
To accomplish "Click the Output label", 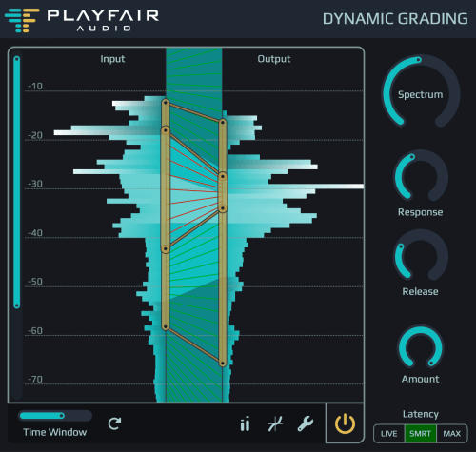I will 274,59.
